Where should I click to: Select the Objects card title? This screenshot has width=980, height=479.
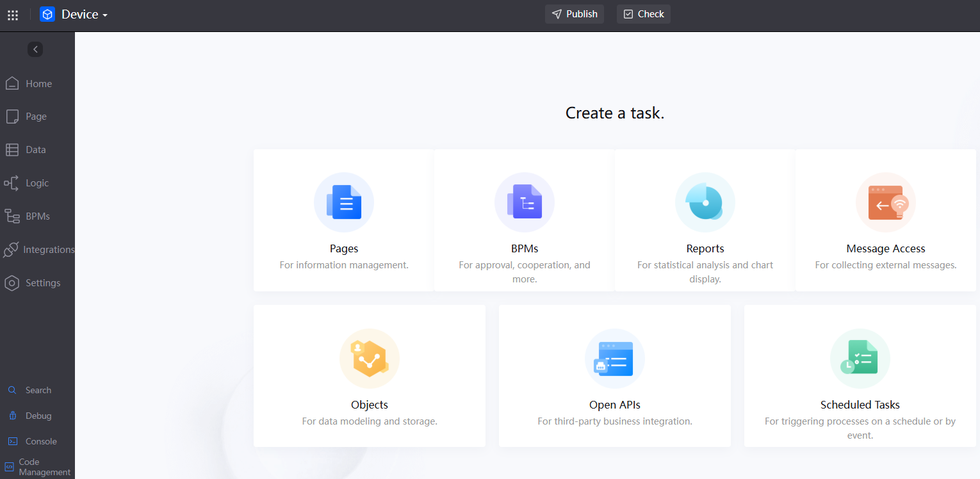coord(370,405)
